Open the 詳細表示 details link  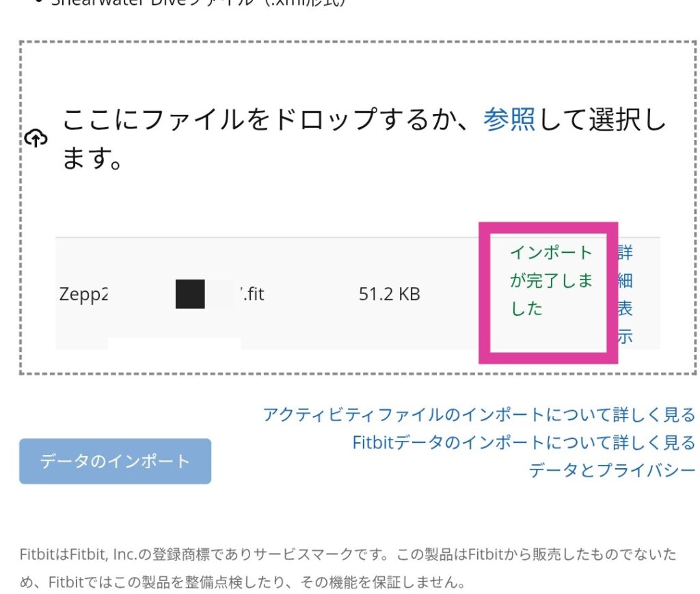[x=625, y=294]
